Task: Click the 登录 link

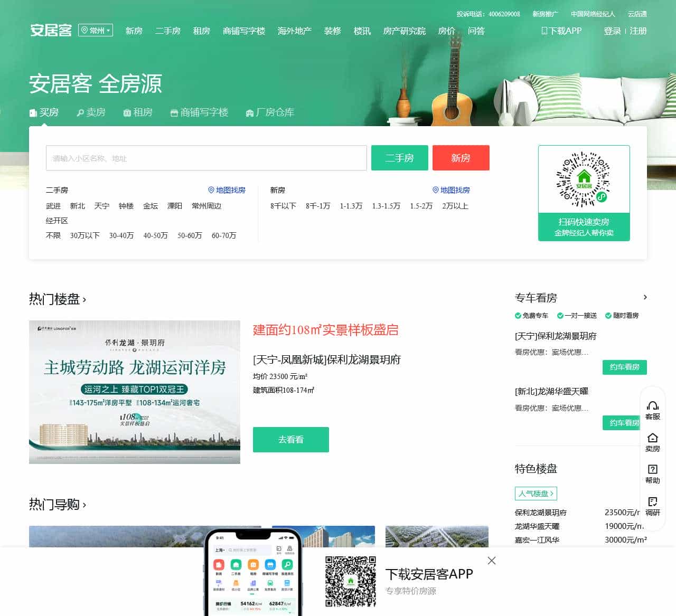Action: tap(613, 31)
